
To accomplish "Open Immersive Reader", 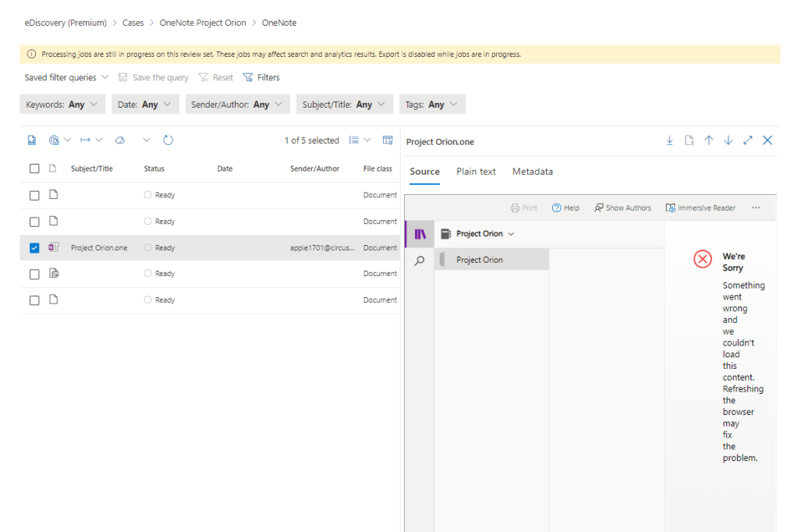I will pos(700,208).
